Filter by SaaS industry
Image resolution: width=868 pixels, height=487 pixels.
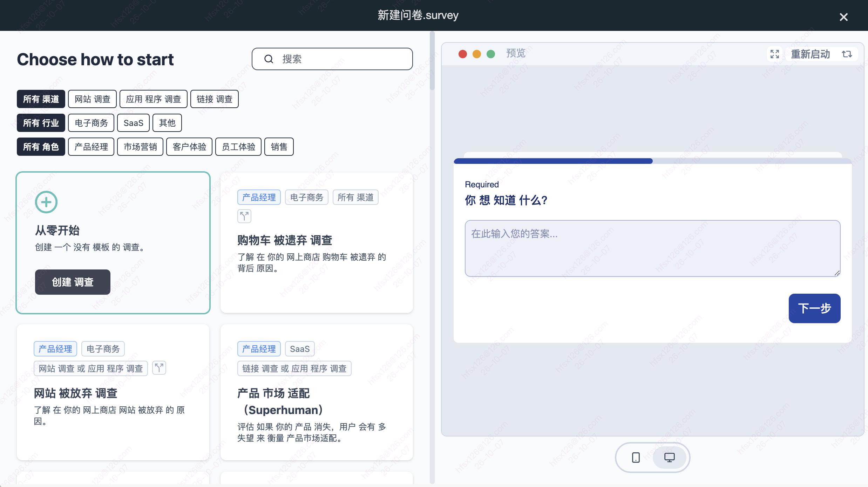[x=133, y=123]
